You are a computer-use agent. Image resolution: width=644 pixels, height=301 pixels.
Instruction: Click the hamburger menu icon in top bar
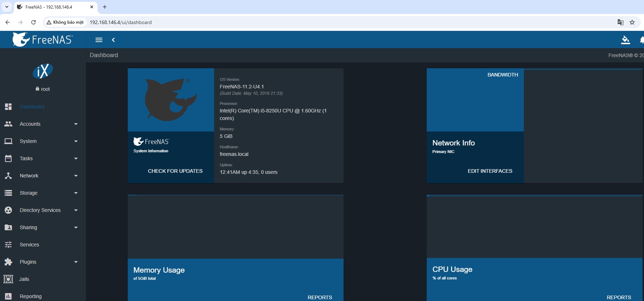[x=99, y=40]
